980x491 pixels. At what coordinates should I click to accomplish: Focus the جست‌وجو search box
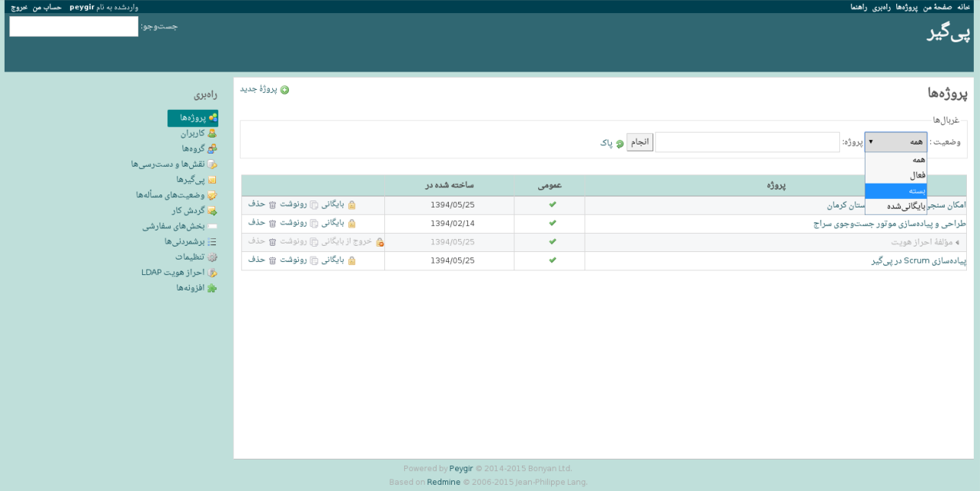pyautogui.click(x=74, y=26)
